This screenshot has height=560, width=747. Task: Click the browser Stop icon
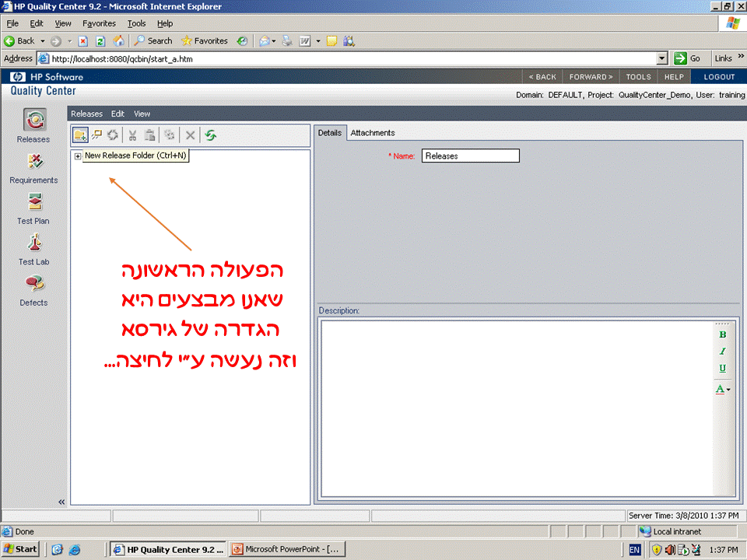coord(83,41)
